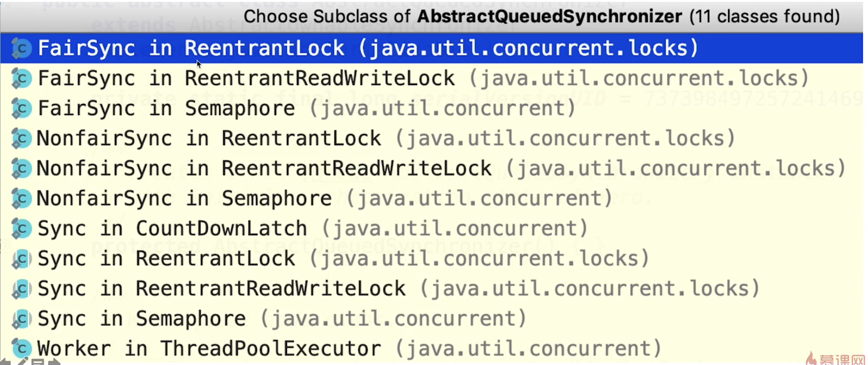Viewport: 868px width, 365px height.
Task: Navigate to Sync in CountDownLatch
Action: [x=432, y=228]
